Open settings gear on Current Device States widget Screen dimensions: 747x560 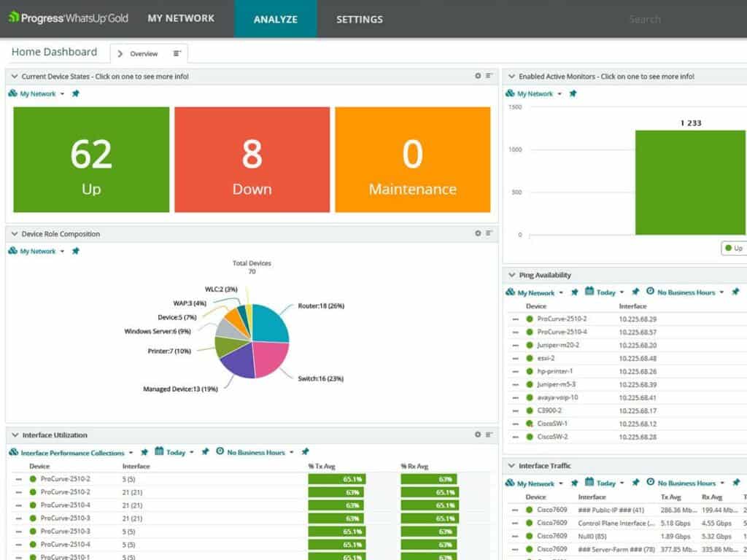click(478, 75)
